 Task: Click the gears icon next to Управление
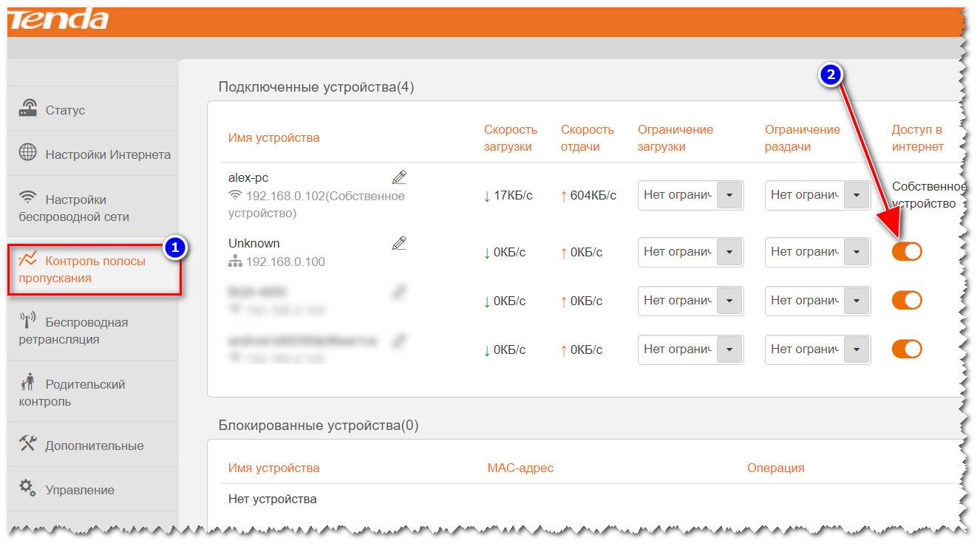click(28, 488)
